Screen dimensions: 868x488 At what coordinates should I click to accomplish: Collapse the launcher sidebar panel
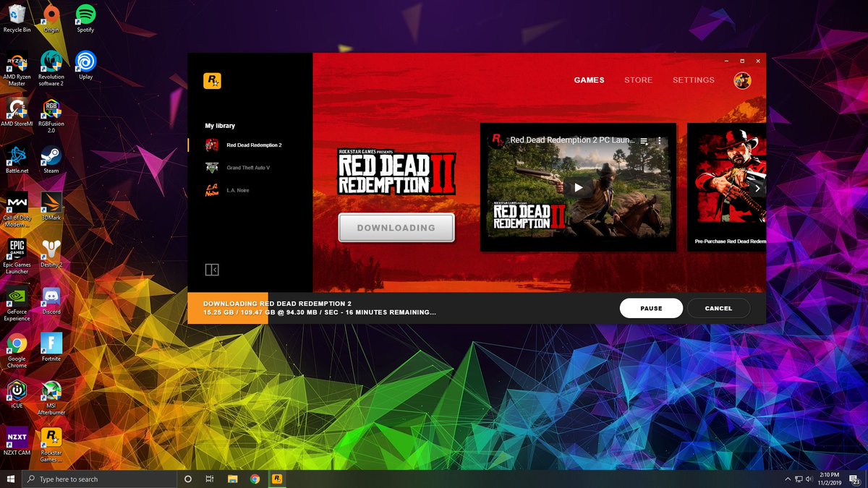tap(212, 270)
